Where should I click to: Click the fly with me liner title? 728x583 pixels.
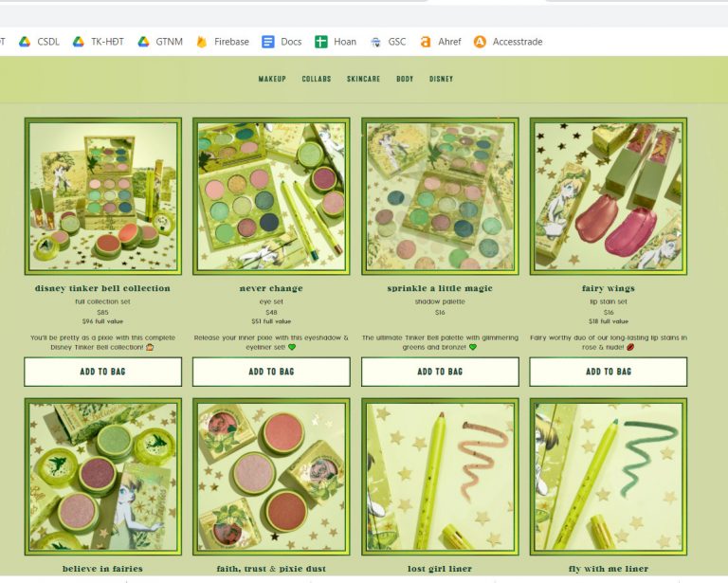tap(609, 569)
